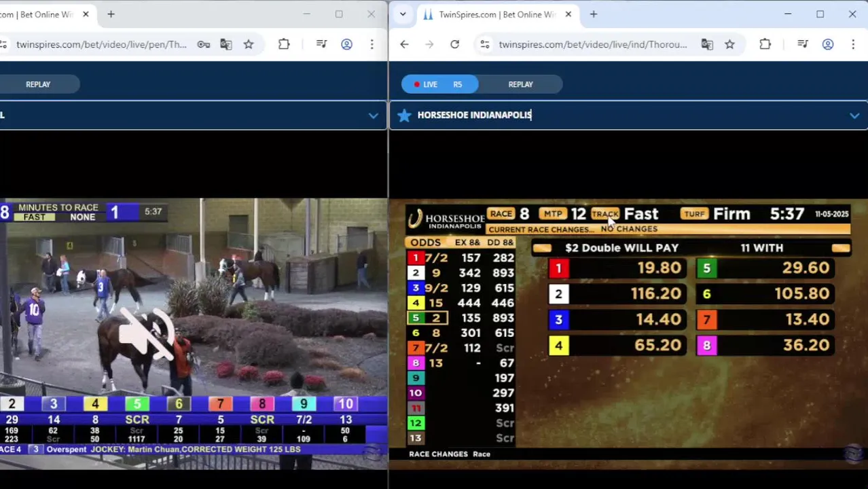
Task: Click the date 11-05-2025
Action: pos(831,214)
